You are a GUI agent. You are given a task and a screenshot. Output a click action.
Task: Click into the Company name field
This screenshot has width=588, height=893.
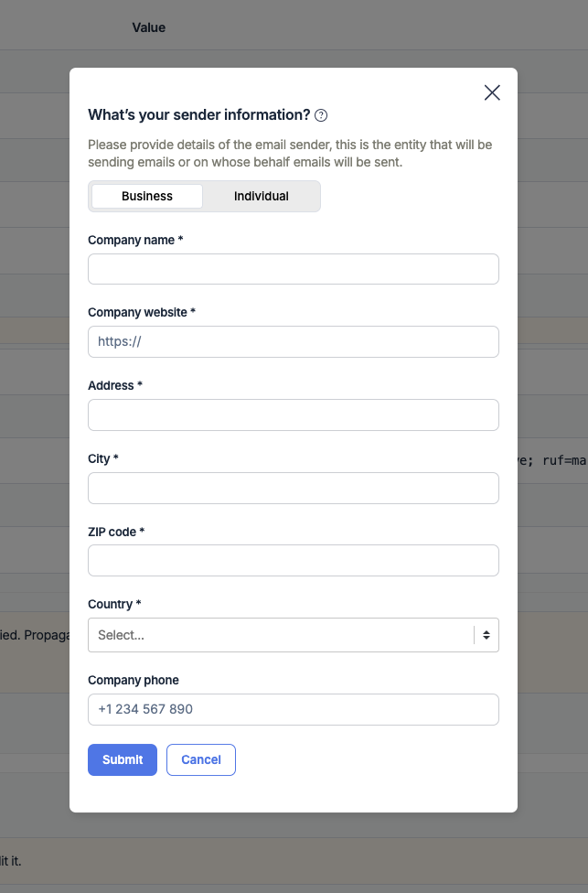click(293, 268)
